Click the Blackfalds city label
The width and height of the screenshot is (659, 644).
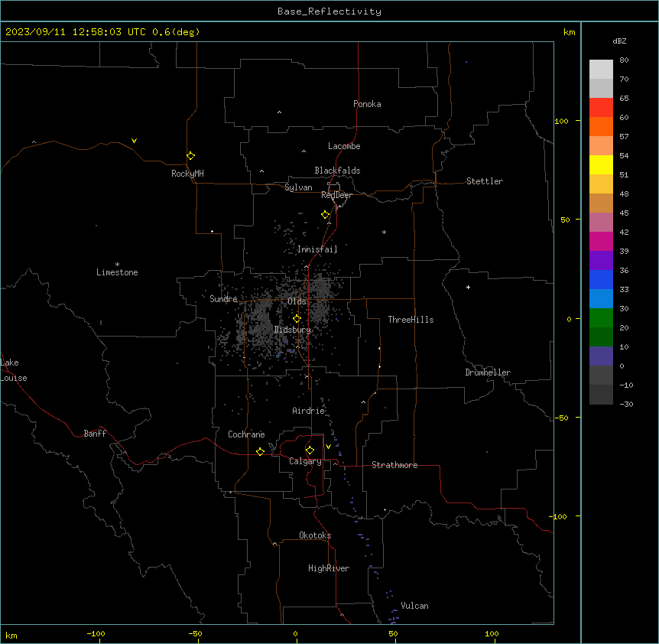pos(337,171)
